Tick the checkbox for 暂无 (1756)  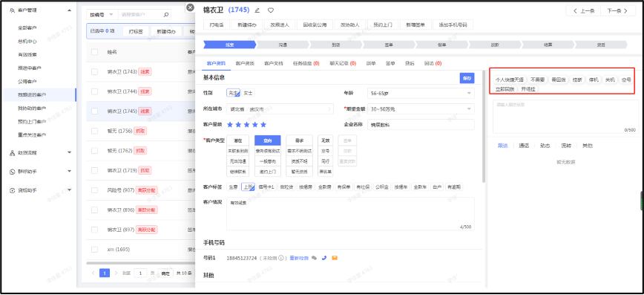point(94,131)
